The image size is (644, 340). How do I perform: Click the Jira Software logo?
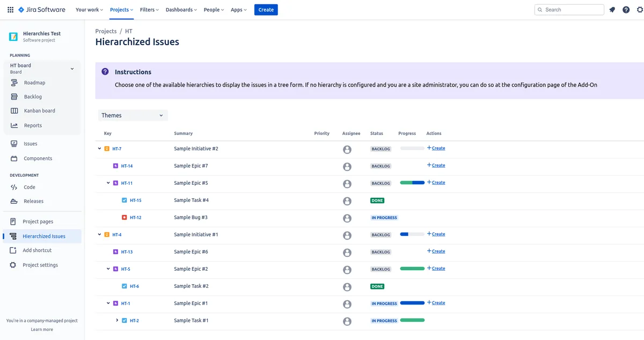tap(41, 10)
